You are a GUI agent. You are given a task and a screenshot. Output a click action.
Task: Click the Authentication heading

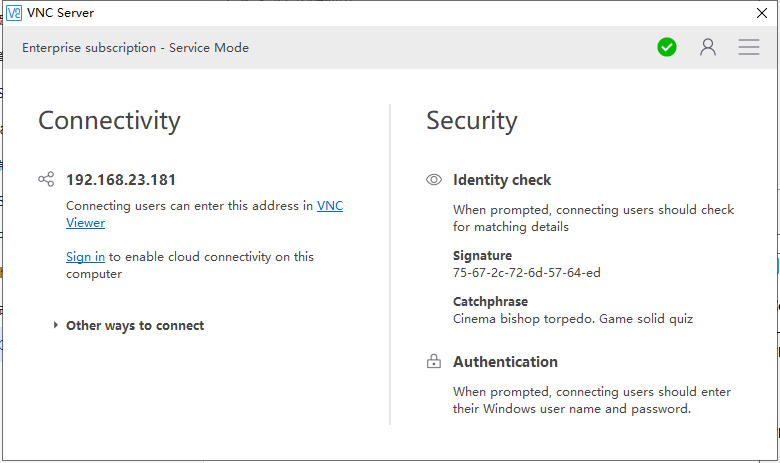coord(505,362)
